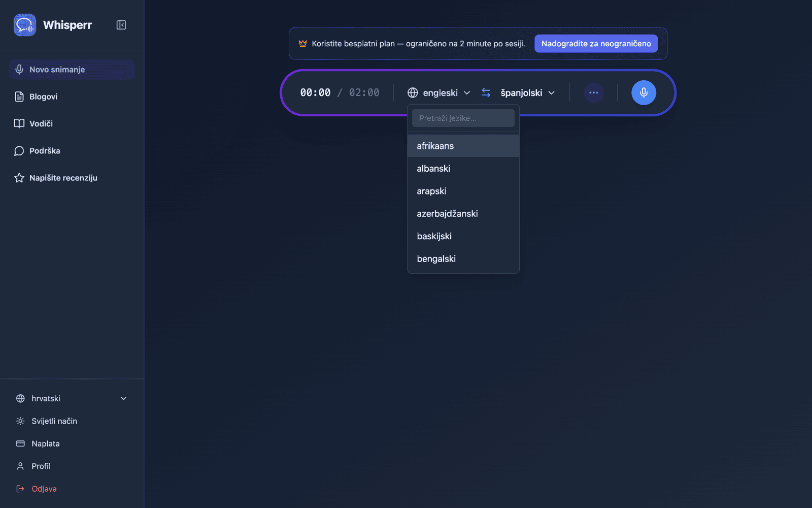Swap source and target languages
Screen dimensions: 812x508
click(486, 92)
